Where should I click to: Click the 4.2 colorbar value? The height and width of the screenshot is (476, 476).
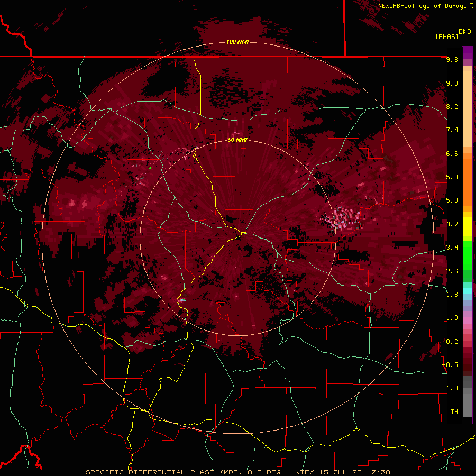coord(452,224)
